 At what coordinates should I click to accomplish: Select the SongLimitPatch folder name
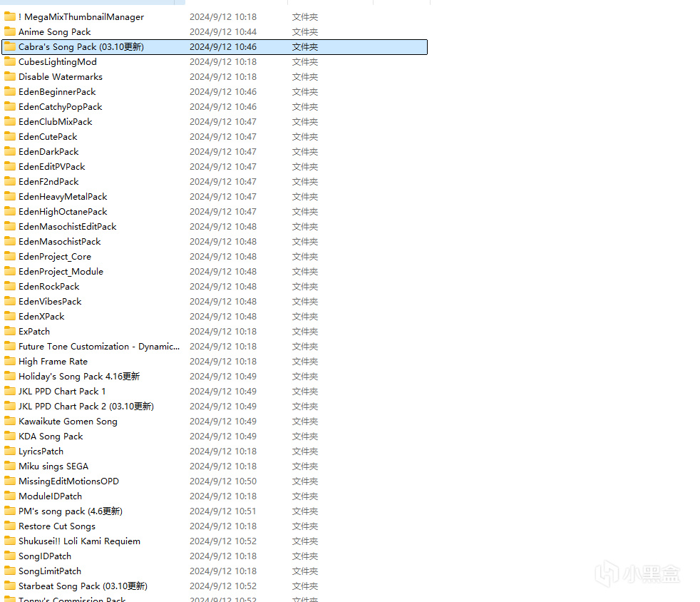50,571
